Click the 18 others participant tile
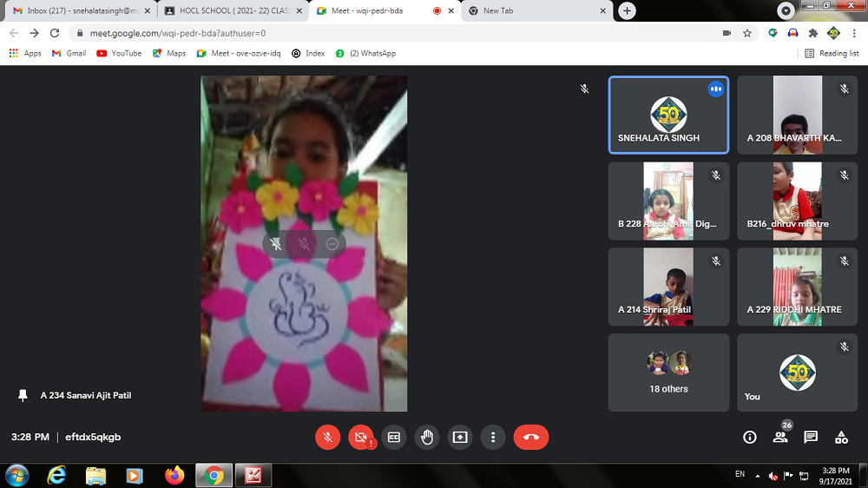Viewport: 868px width, 488px height. click(668, 373)
